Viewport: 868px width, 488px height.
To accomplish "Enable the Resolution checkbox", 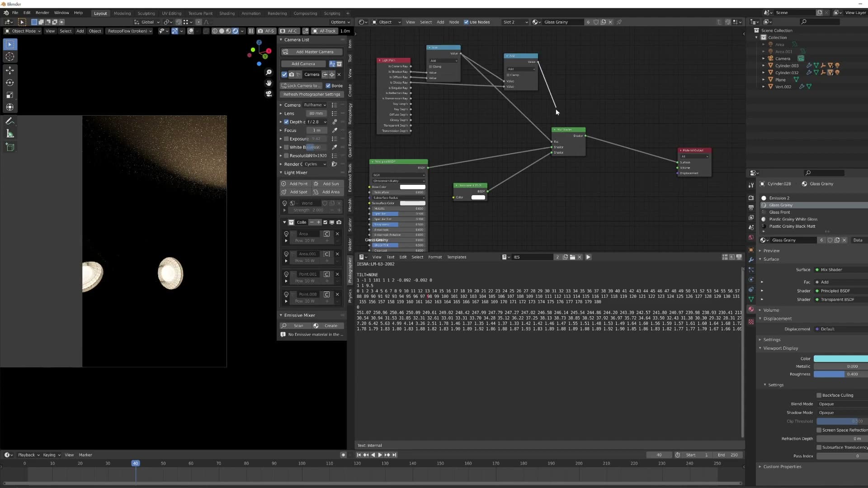I will [286, 156].
